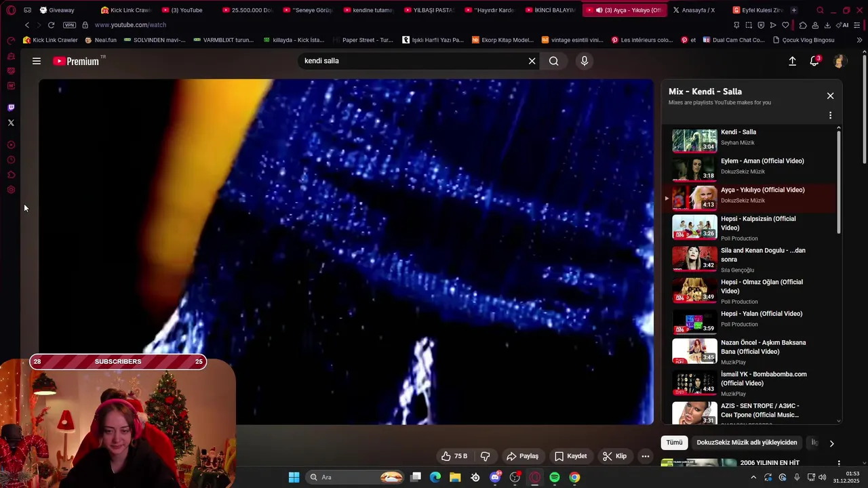Open the YouTube upload/create button
The height and width of the screenshot is (488, 868).
point(792,61)
